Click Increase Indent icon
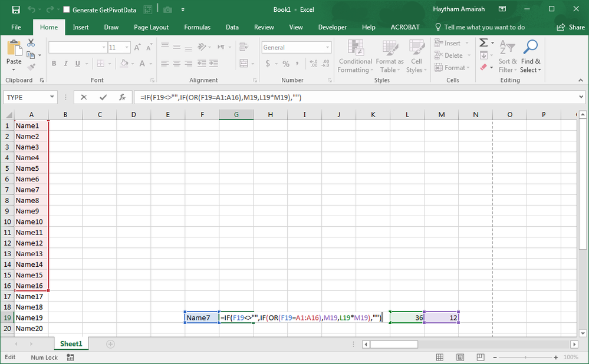Viewport: 589px width, 364px height. tap(214, 64)
